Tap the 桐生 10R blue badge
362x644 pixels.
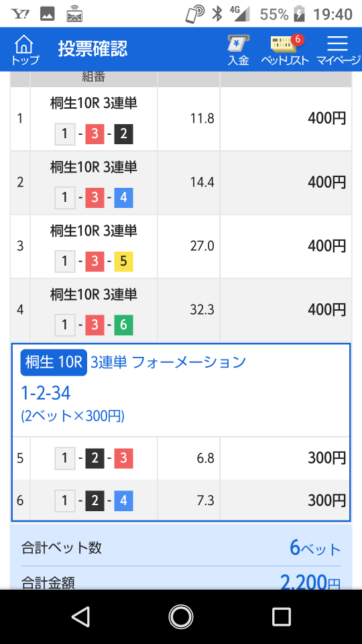click(54, 362)
